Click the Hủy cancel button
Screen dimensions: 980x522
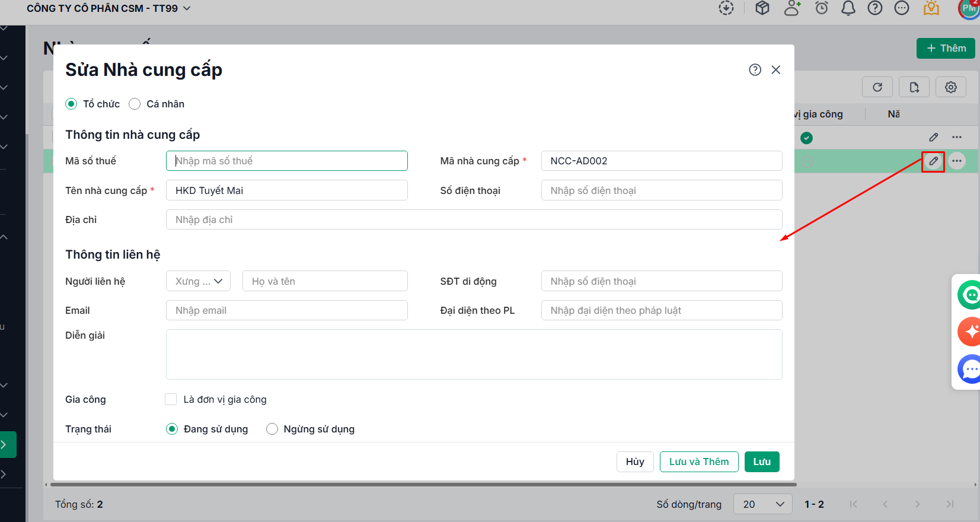pos(634,461)
